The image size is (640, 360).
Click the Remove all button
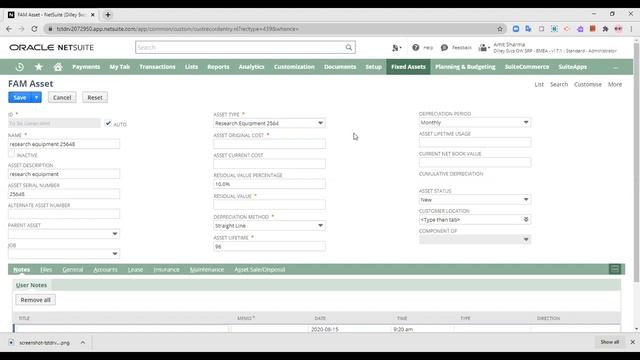36,300
